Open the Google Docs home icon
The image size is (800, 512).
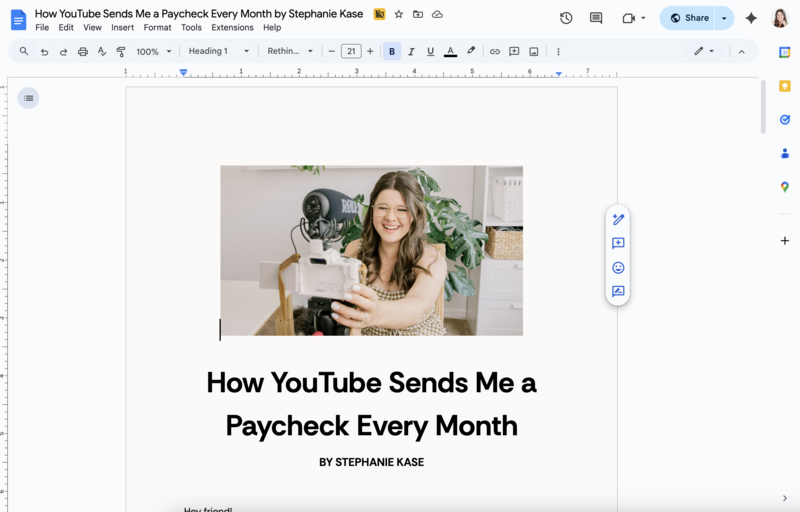[18, 20]
